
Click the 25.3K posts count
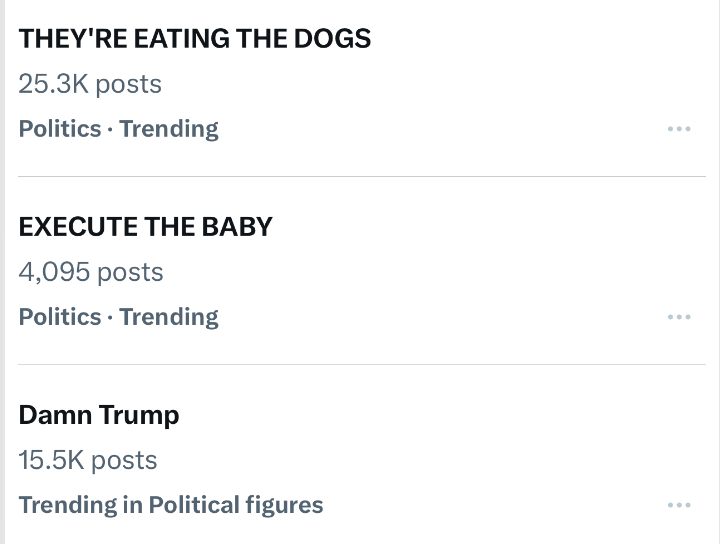90,84
